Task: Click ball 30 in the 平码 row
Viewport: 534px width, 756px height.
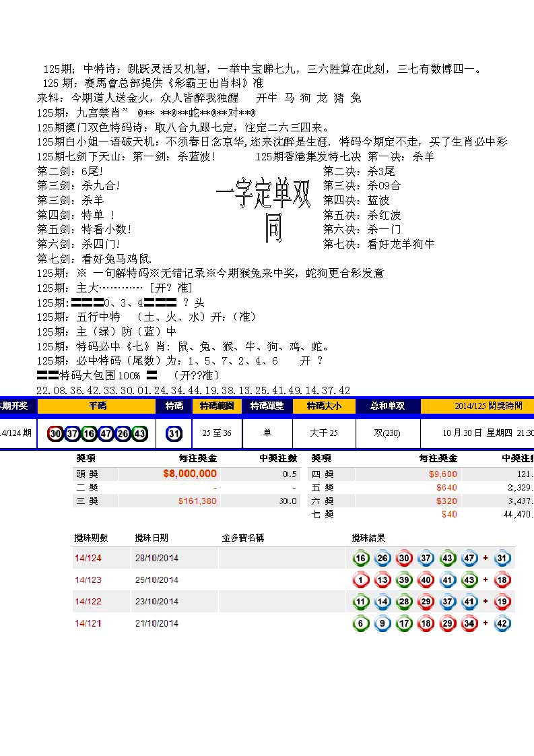Action: pyautogui.click(x=55, y=433)
